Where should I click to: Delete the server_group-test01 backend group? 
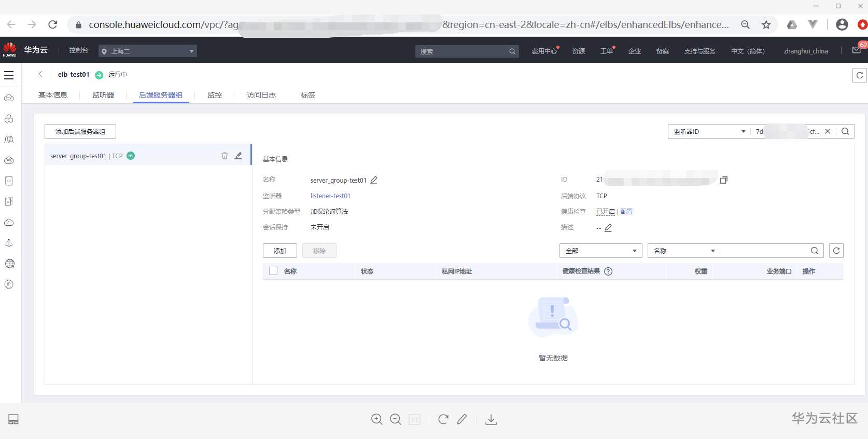pyautogui.click(x=225, y=156)
